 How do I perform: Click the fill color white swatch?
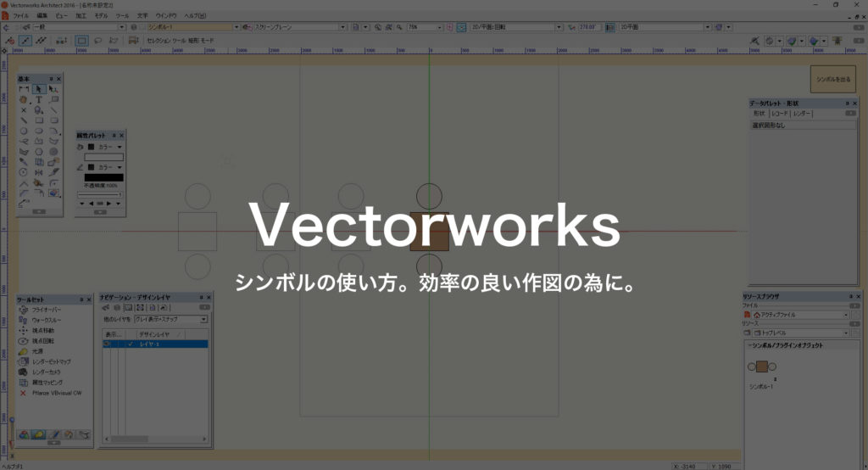[103, 158]
